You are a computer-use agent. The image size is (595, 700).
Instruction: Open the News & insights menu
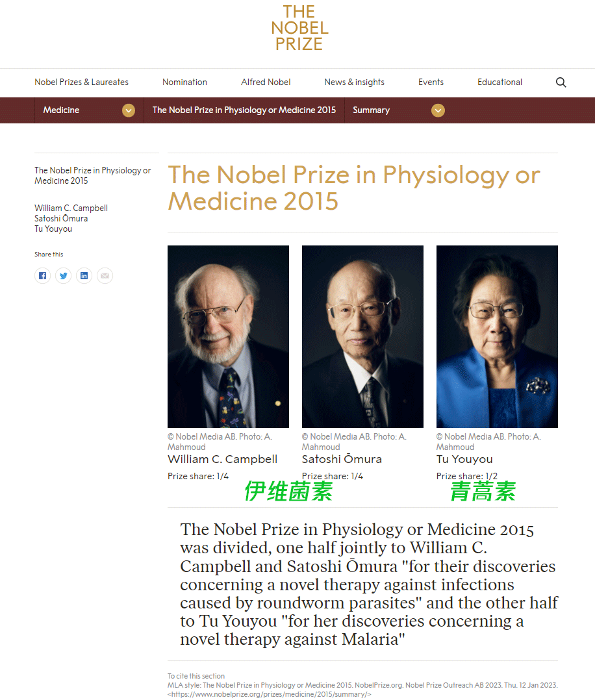point(354,82)
